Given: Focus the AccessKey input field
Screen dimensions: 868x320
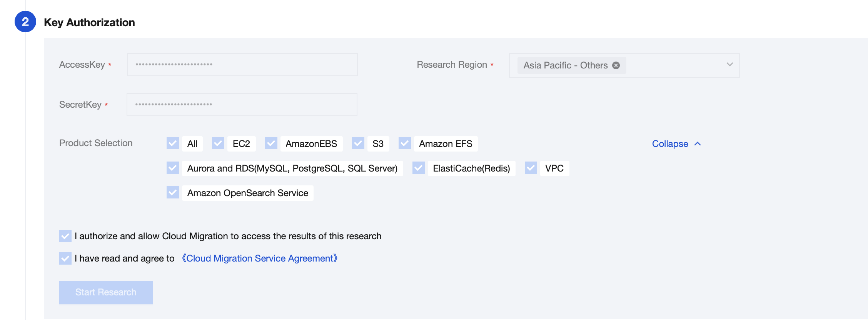Looking at the screenshot, I should pos(242,65).
